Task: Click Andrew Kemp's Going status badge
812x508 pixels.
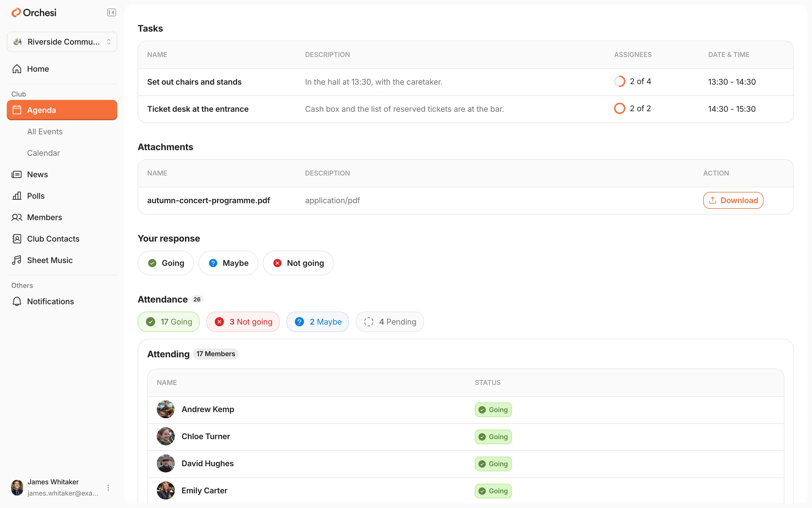Action: click(493, 410)
